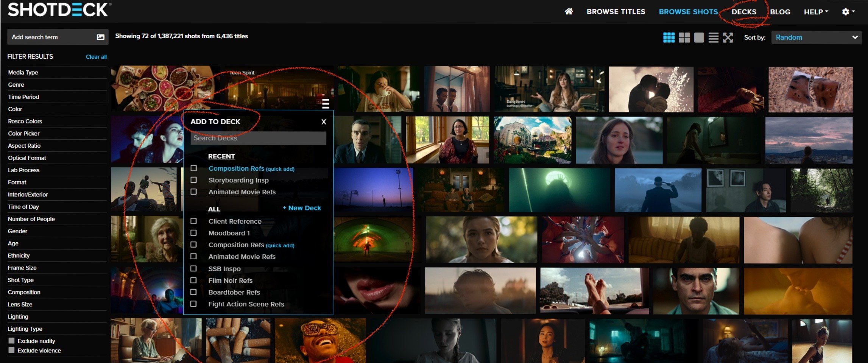Viewport: 868px width, 363px height.
Task: Open the red lips close-up thumbnail
Action: 377,290
